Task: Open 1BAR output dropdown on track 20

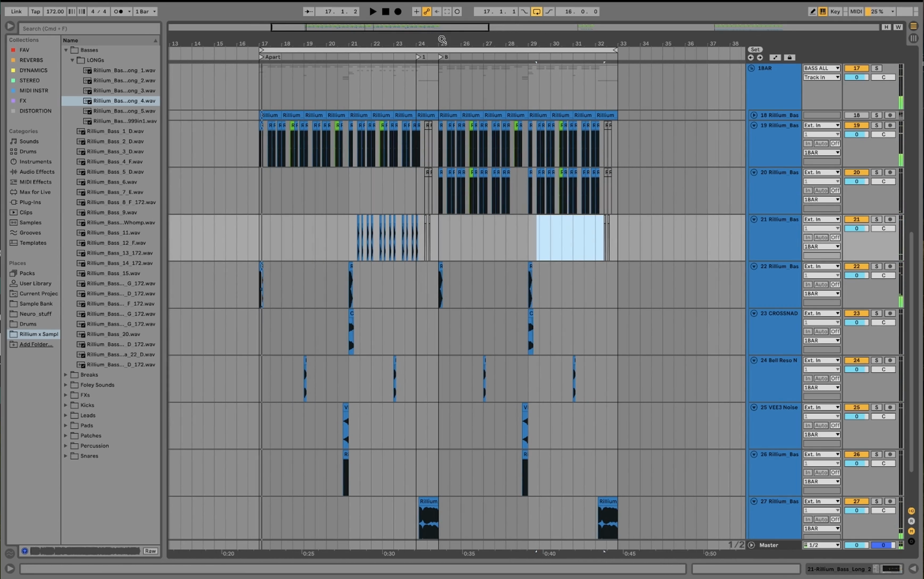Action: click(821, 200)
